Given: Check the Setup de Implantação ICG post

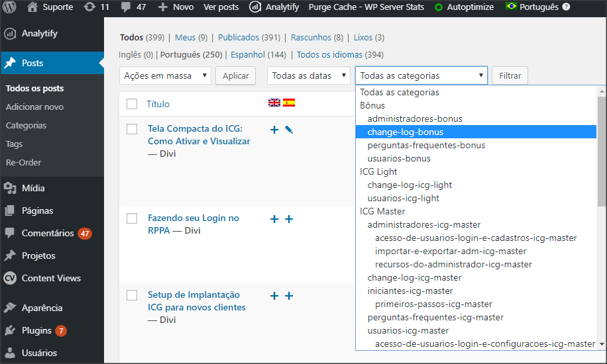Looking at the screenshot, I should click(132, 295).
